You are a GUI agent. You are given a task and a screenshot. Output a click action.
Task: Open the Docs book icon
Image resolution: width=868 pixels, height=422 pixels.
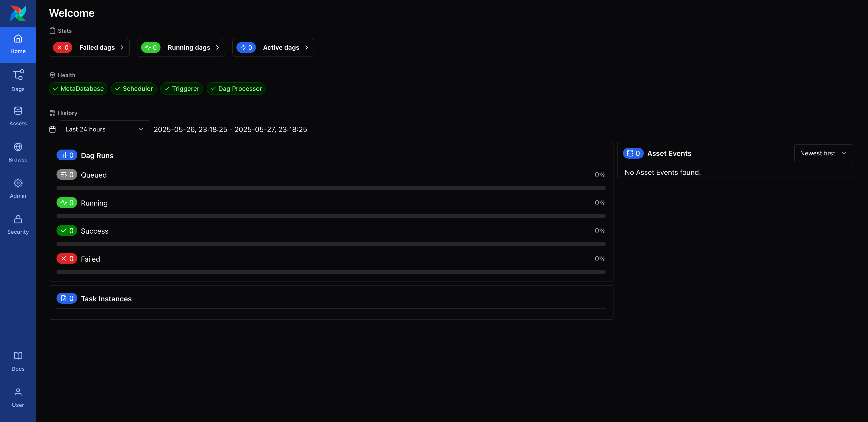pyautogui.click(x=18, y=361)
